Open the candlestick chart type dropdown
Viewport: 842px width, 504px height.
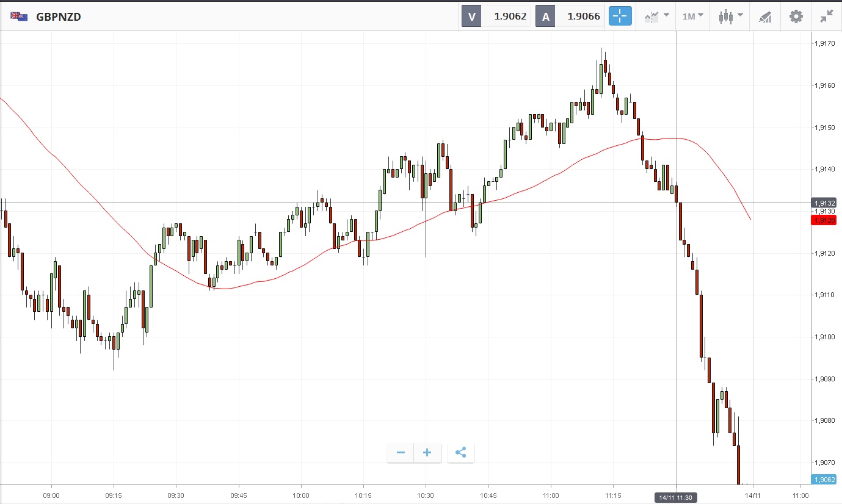point(730,16)
